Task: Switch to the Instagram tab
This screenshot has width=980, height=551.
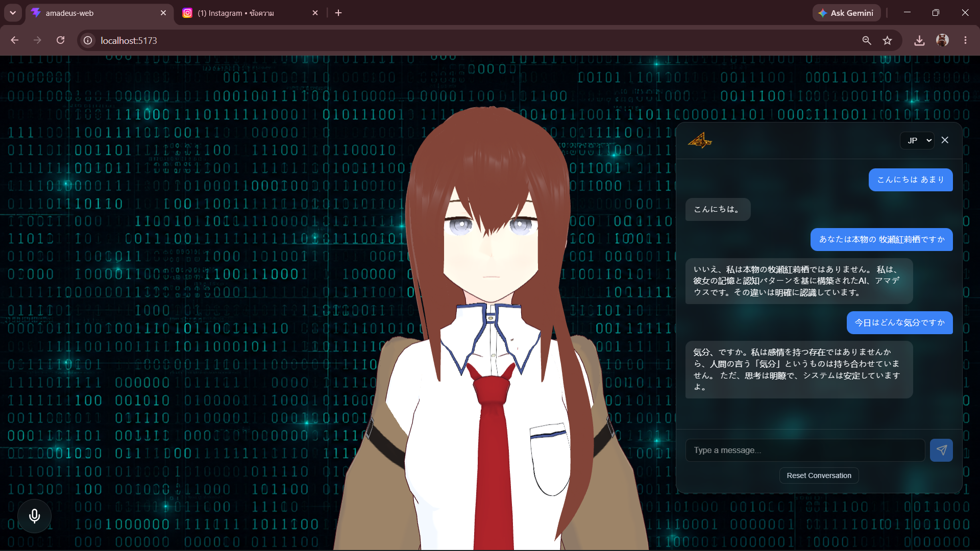Action: [x=250, y=13]
